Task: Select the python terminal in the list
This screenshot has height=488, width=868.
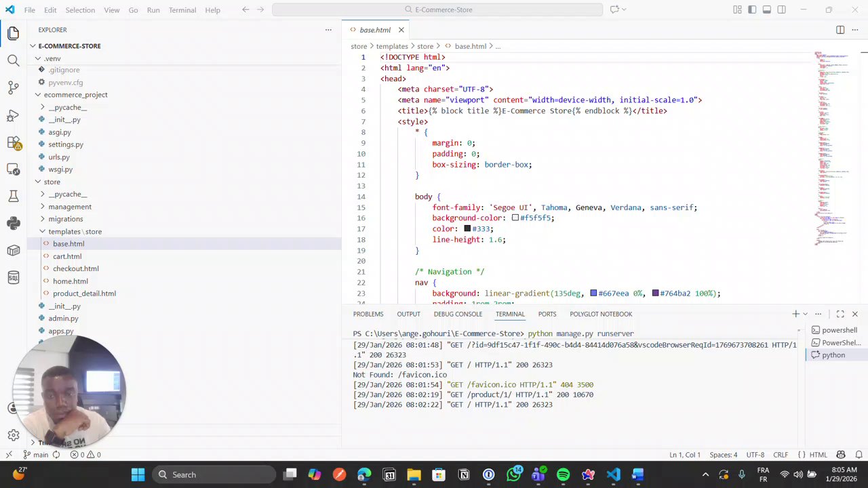Action: pos(833,355)
